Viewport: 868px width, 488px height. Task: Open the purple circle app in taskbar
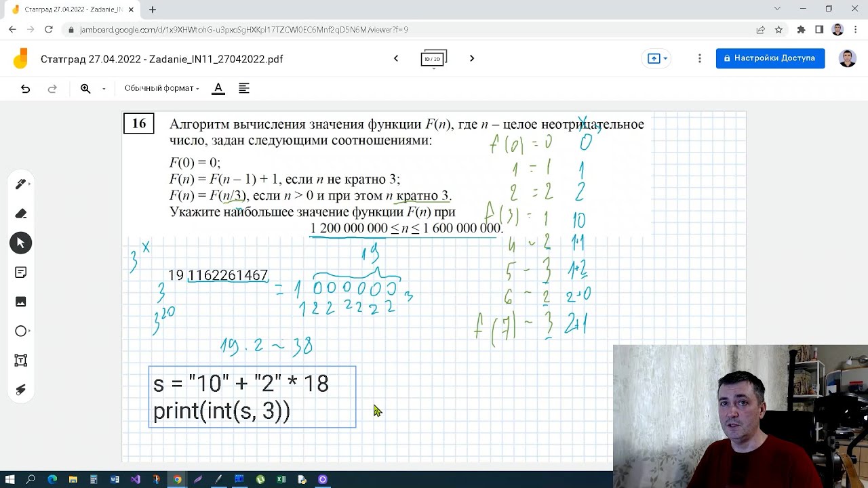click(323, 479)
